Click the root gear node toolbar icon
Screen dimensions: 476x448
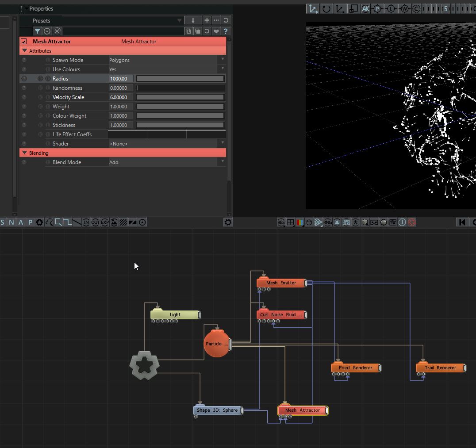pos(39,222)
